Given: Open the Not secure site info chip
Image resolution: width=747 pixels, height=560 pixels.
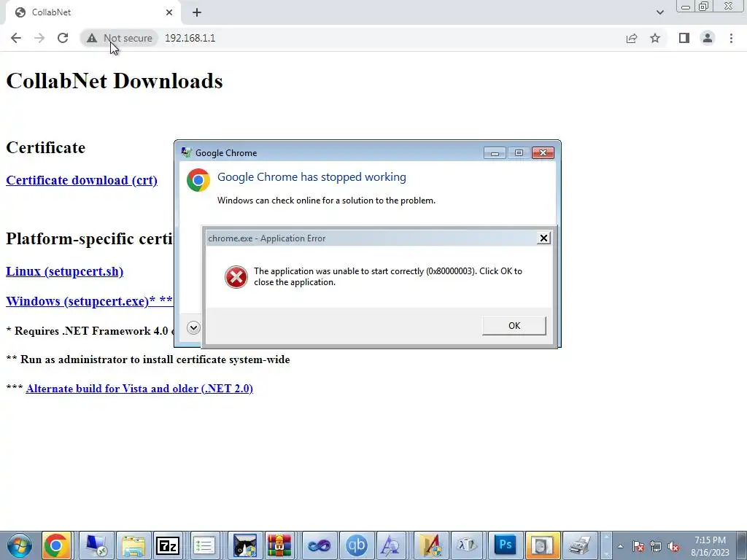Looking at the screenshot, I should [x=119, y=38].
